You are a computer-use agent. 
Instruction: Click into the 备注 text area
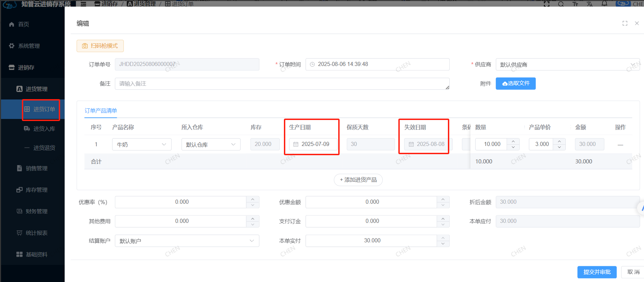(x=282, y=84)
